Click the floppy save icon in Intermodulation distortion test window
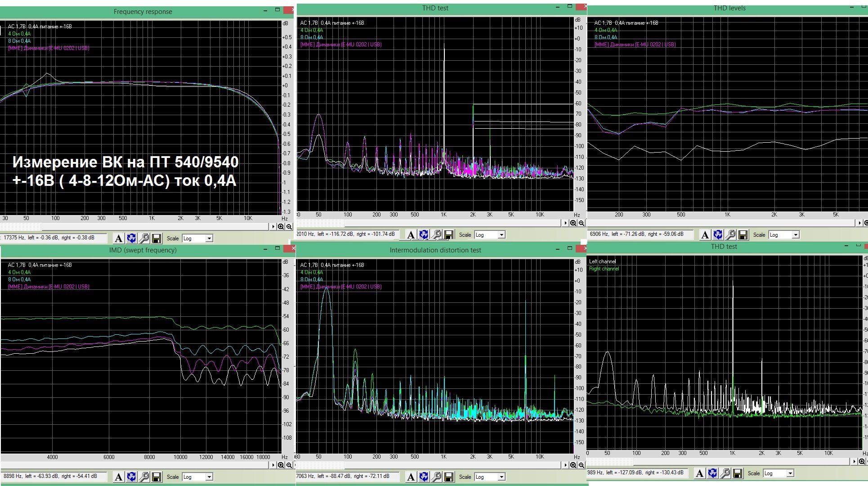868x486 pixels. point(449,477)
